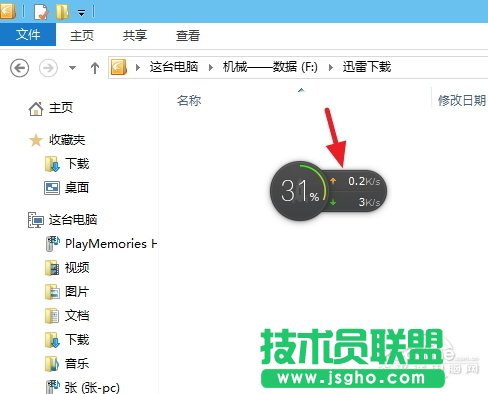Click the pictures folder icon beside 图片
The height and width of the screenshot is (394, 488).
point(52,292)
